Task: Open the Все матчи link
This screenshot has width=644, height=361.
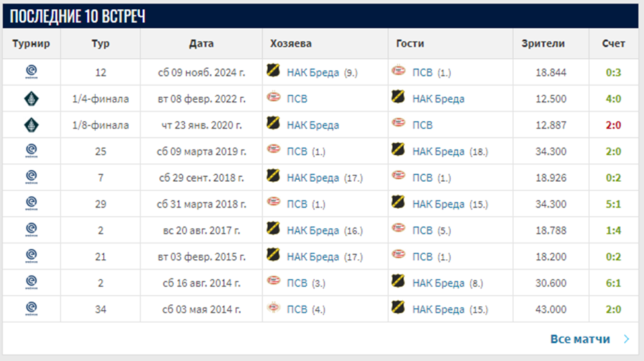Action: (580, 339)
